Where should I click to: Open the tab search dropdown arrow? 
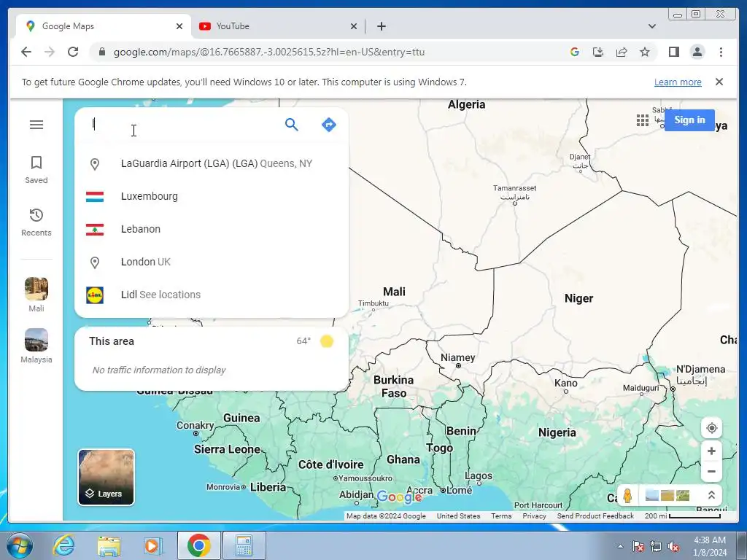[652, 26]
